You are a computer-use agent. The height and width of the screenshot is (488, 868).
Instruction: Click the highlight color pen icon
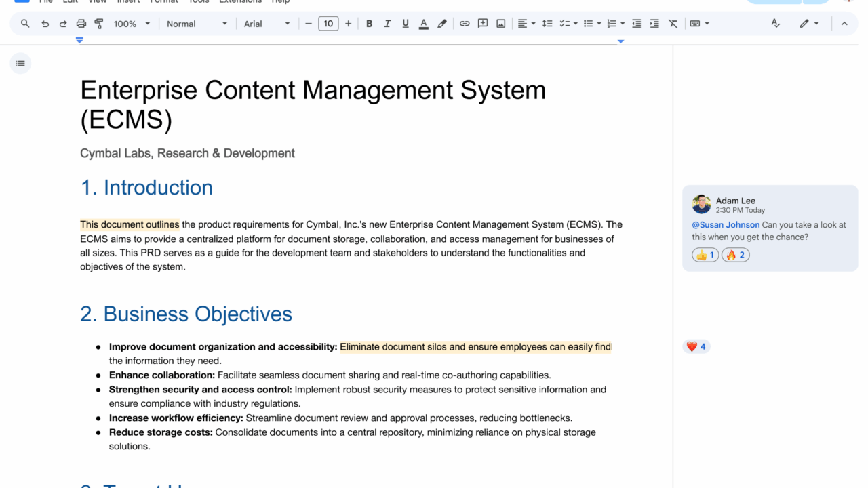[442, 24]
